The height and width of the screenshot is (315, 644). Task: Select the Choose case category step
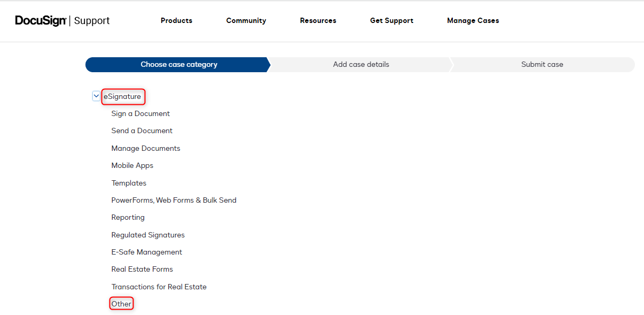[x=178, y=65]
